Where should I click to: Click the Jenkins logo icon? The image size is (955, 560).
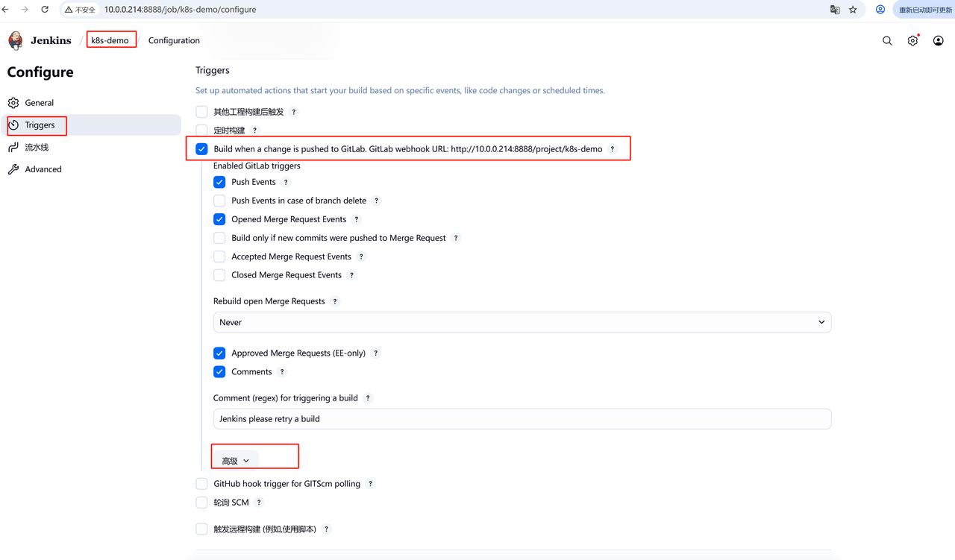[x=16, y=40]
